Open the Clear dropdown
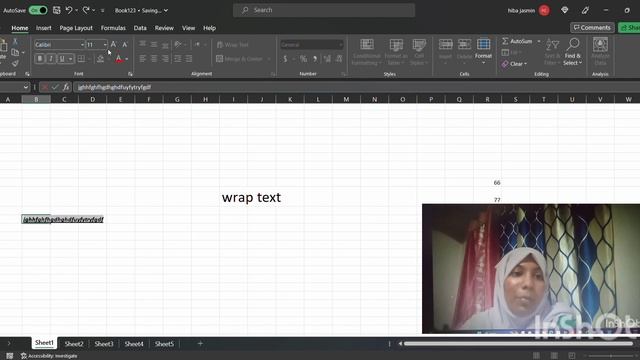Viewport: 640px width, 360px height. [515, 64]
